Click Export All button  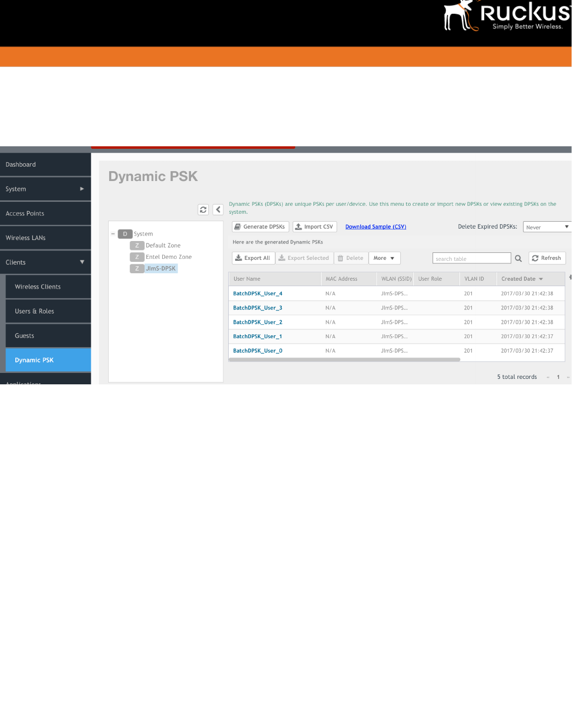pyautogui.click(x=254, y=258)
